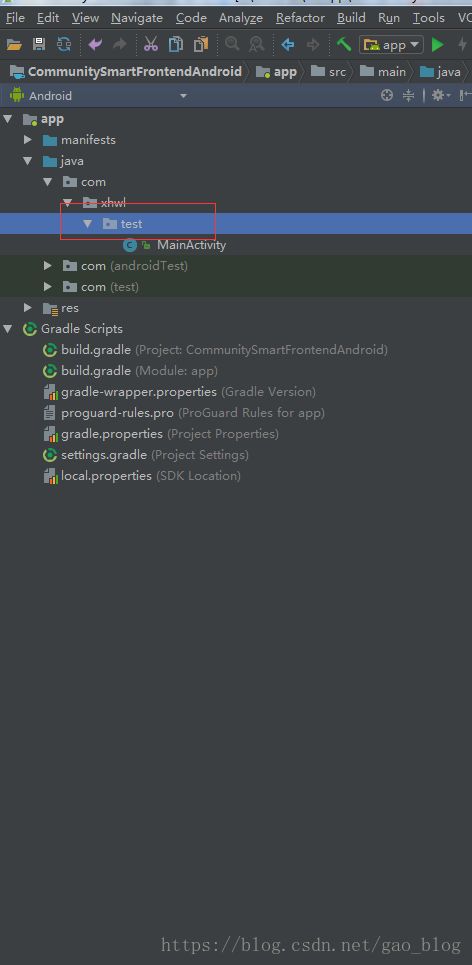The width and height of the screenshot is (472, 965).
Task: Open the Build menu
Action: click(351, 18)
